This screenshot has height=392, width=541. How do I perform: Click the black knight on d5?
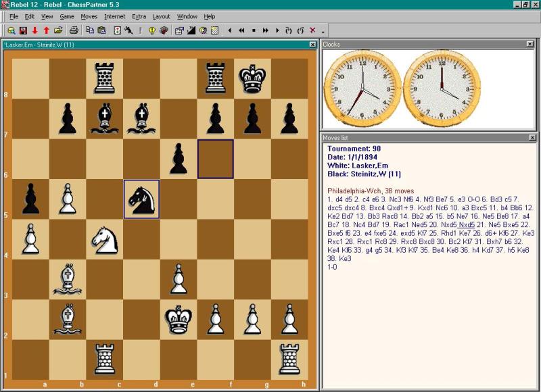pyautogui.click(x=141, y=199)
